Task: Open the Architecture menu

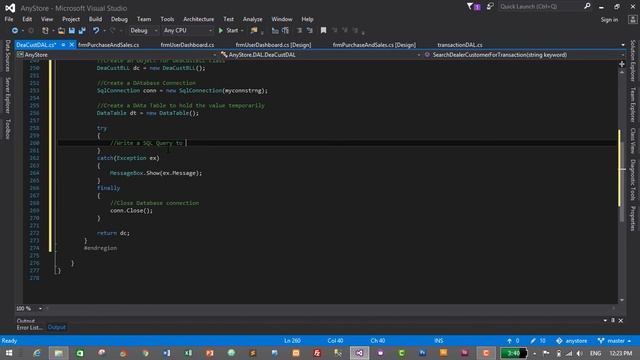Action: (198, 19)
